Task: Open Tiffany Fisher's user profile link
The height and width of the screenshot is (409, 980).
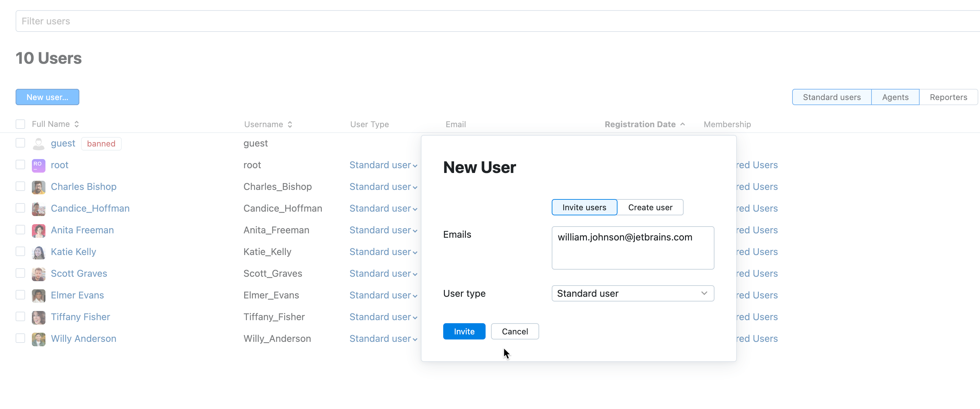Action: click(80, 316)
